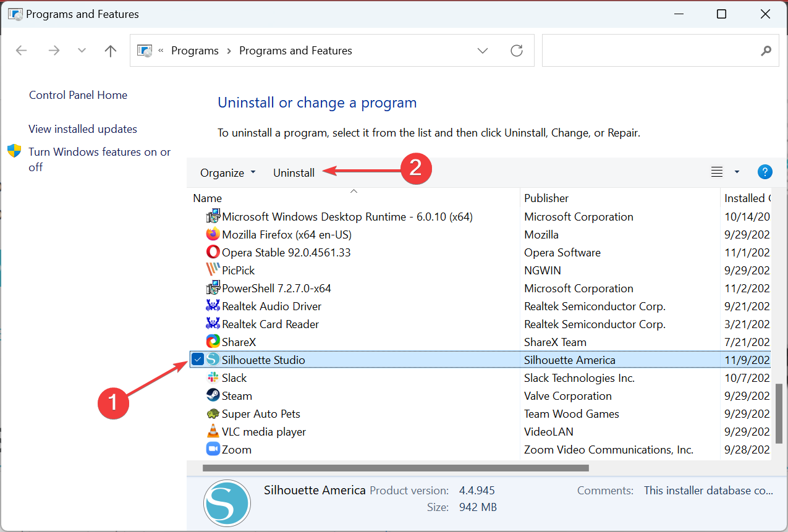Image resolution: width=788 pixels, height=532 pixels.
Task: Click the 942 MB size value
Action: (478, 507)
